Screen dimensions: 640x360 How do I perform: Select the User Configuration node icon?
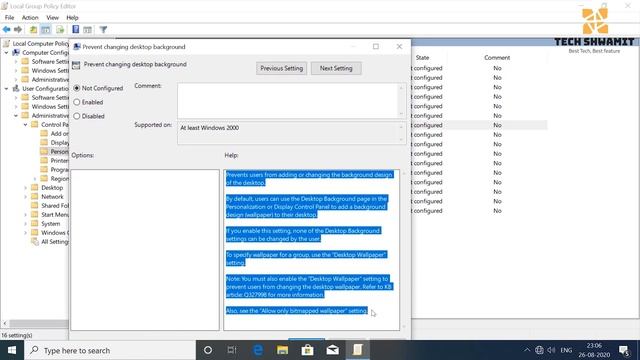click(x=16, y=89)
